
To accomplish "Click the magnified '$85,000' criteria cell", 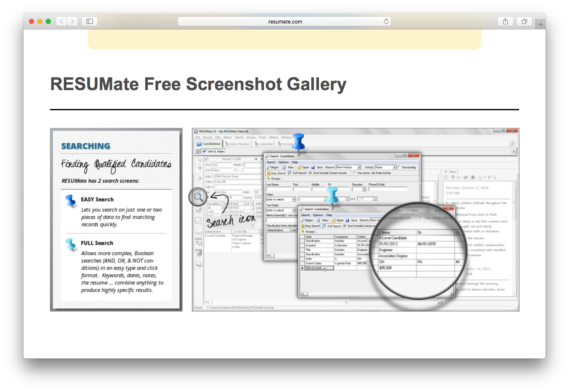I will click(x=397, y=268).
